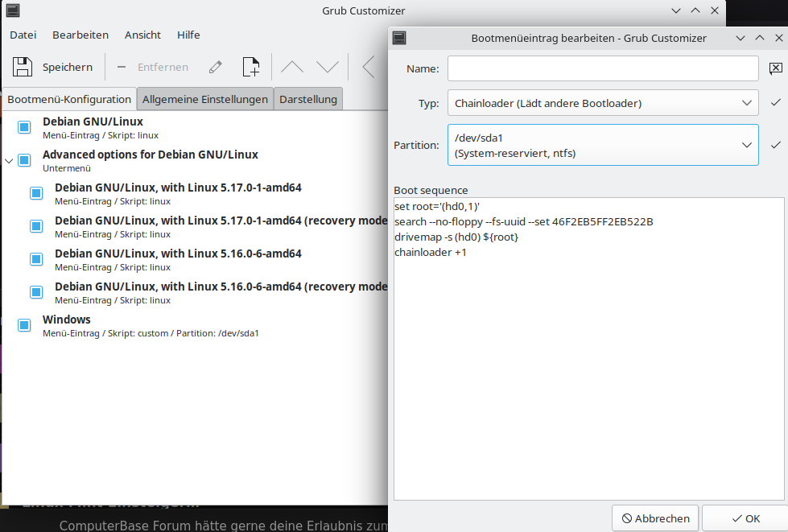Viewport: 788px width, 532px height.
Task: Toggle checkbox for Windows entry
Action: [24, 325]
